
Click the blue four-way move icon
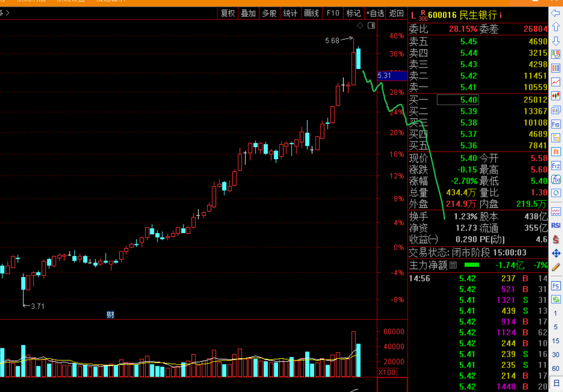(x=556, y=253)
